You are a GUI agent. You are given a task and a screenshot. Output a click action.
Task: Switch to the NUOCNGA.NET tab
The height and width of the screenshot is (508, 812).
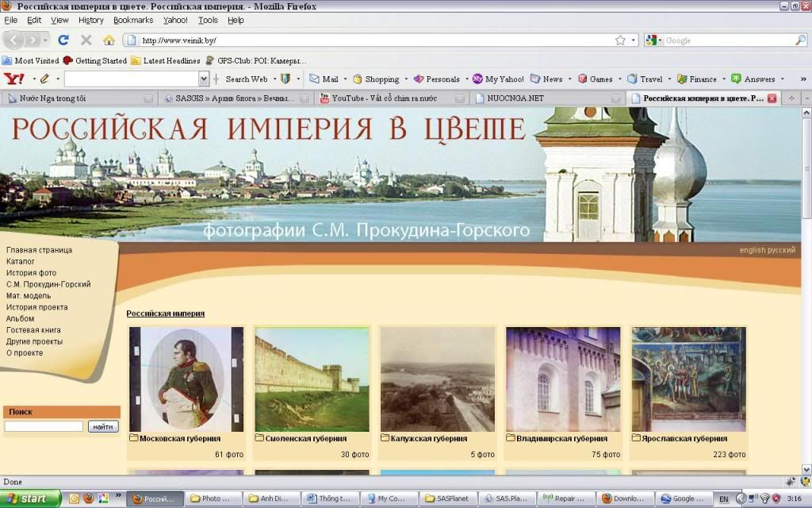pyautogui.click(x=539, y=98)
